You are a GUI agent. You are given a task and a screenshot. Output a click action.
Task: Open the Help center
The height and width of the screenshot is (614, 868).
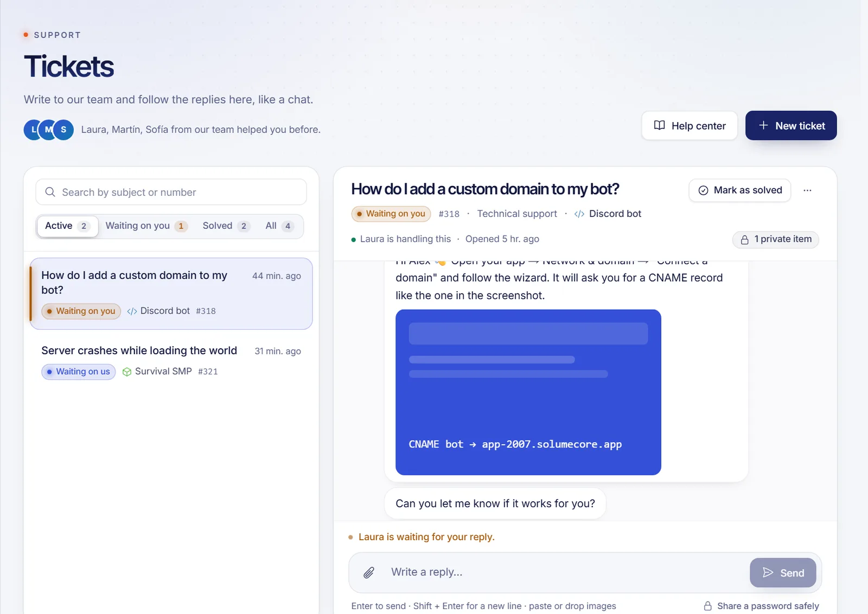click(x=690, y=126)
